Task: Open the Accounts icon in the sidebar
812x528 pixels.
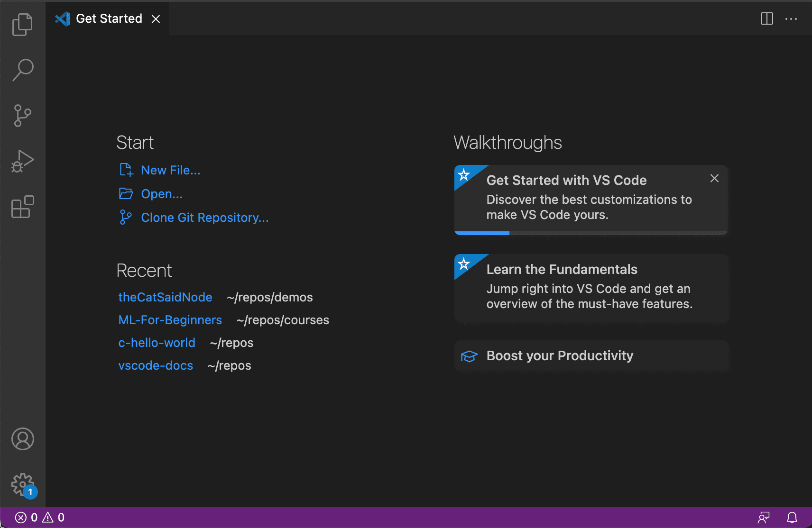Action: 22,439
